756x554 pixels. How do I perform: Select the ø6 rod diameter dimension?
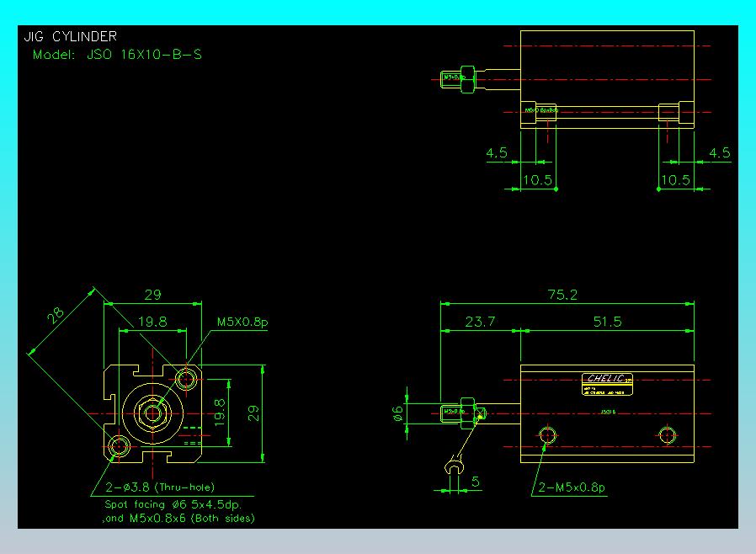pos(397,413)
